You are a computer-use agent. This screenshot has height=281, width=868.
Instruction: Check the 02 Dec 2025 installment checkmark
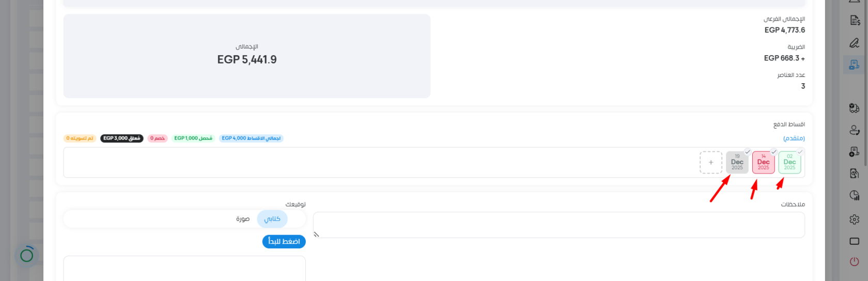point(800,152)
